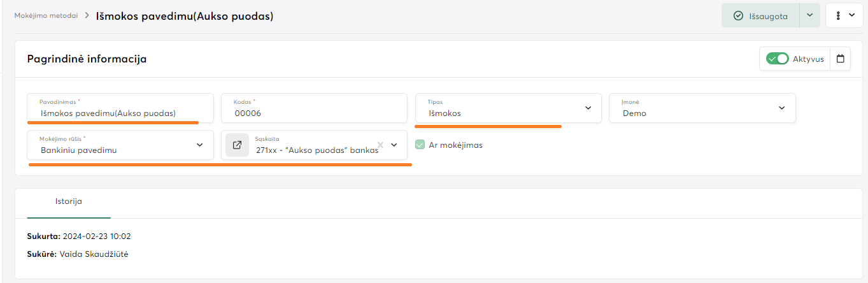Switch to the Istorija tab

point(68,201)
